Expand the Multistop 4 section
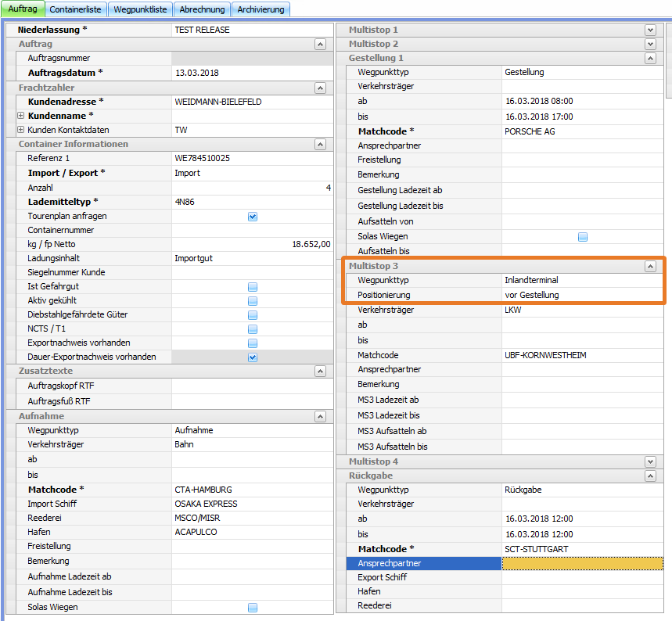This screenshot has width=672, height=621. [x=650, y=461]
